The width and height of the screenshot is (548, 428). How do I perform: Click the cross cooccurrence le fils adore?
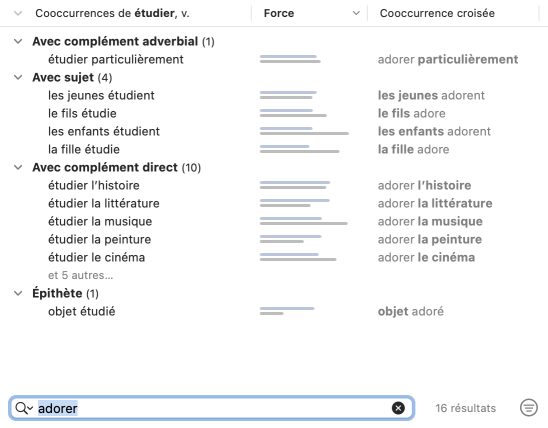[x=412, y=114]
